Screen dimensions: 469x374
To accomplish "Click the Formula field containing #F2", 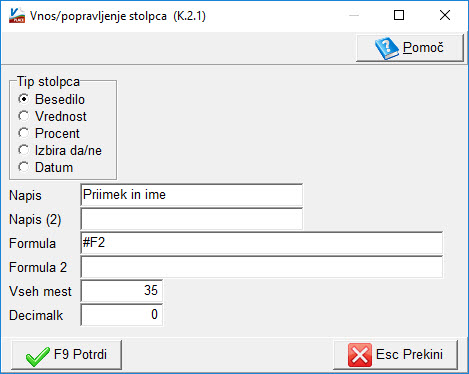I will tap(261, 243).
